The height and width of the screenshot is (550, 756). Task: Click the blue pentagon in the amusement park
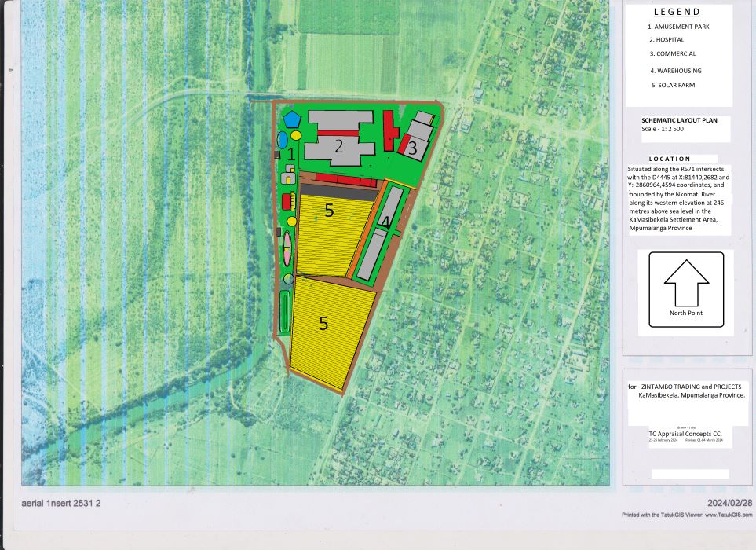click(x=293, y=119)
